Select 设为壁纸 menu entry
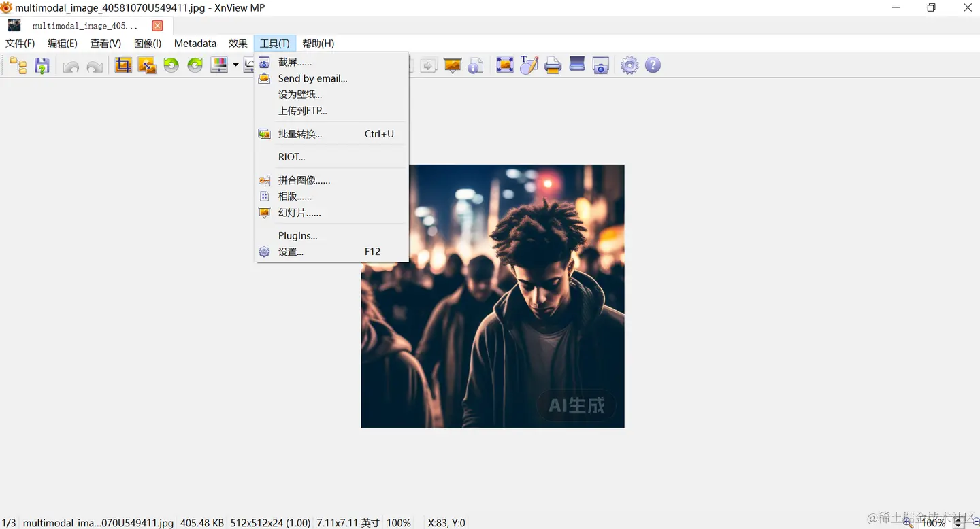This screenshot has height=529, width=980. (x=331, y=95)
